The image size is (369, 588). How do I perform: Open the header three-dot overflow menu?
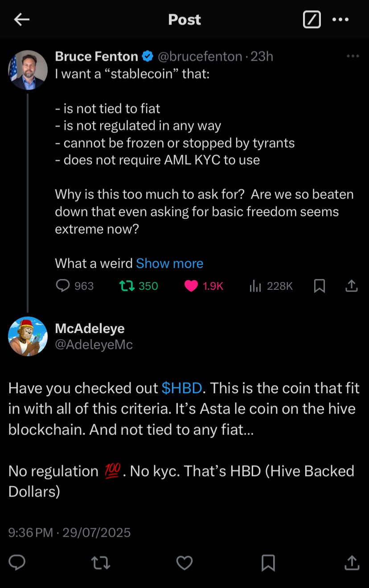[340, 20]
